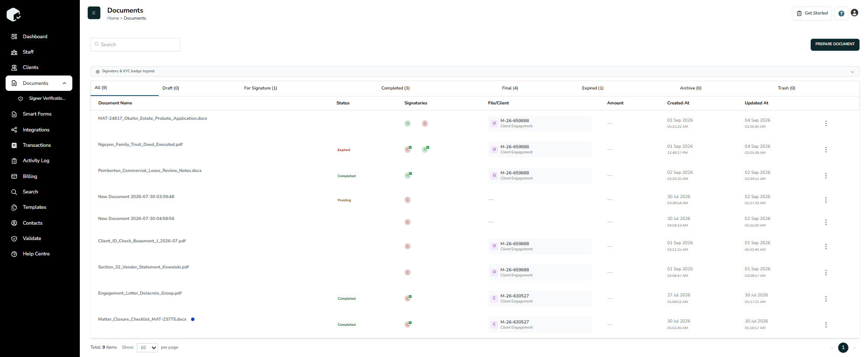Sort by Document Name column header

click(115, 103)
